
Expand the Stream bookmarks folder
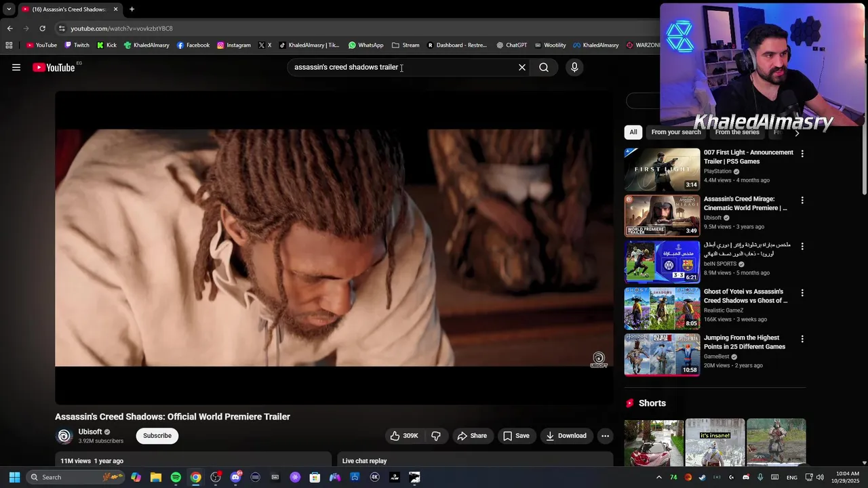406,45
